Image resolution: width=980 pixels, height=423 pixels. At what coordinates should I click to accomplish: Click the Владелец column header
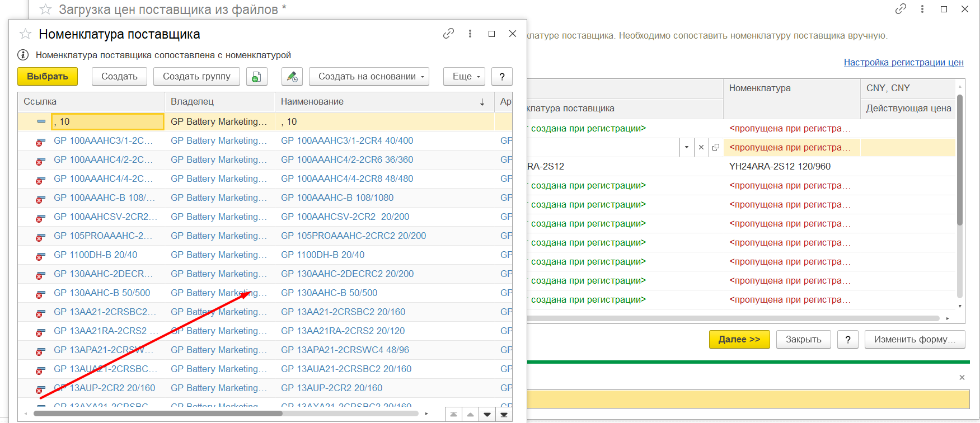[x=218, y=102]
